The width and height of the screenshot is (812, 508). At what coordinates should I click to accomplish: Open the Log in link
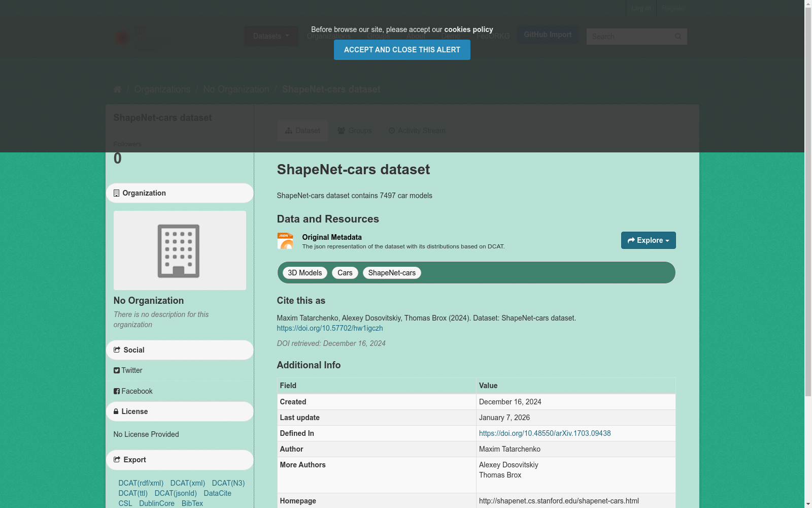[x=641, y=8]
